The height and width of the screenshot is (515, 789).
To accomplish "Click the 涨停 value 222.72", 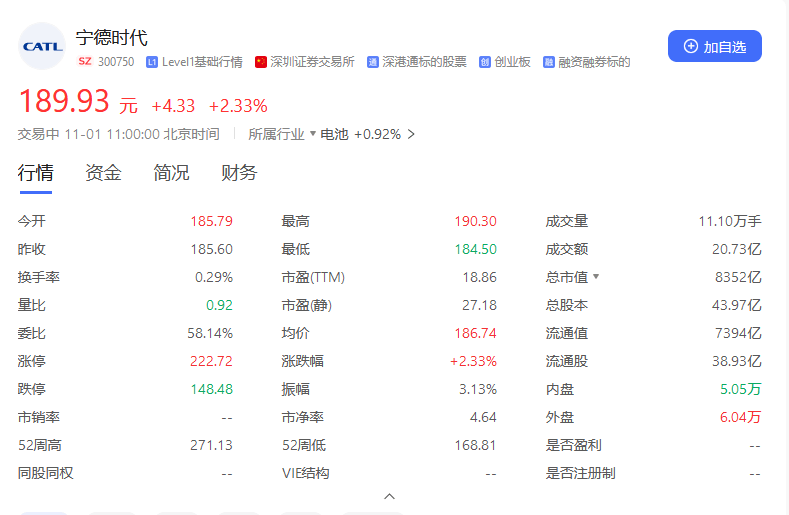I will (211, 361).
